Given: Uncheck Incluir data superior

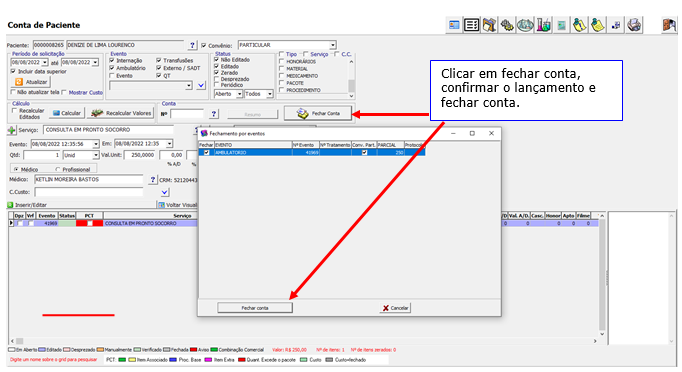Looking at the screenshot, I should pyautogui.click(x=13, y=71).
